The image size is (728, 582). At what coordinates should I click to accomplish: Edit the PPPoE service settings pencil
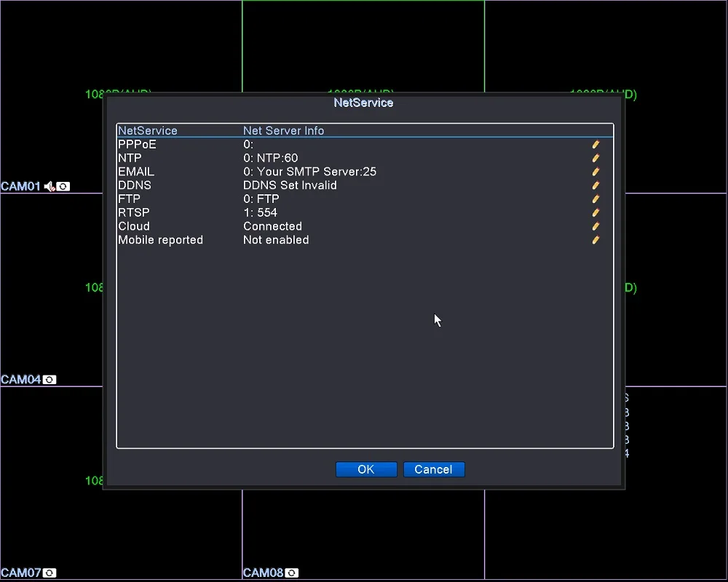click(596, 145)
